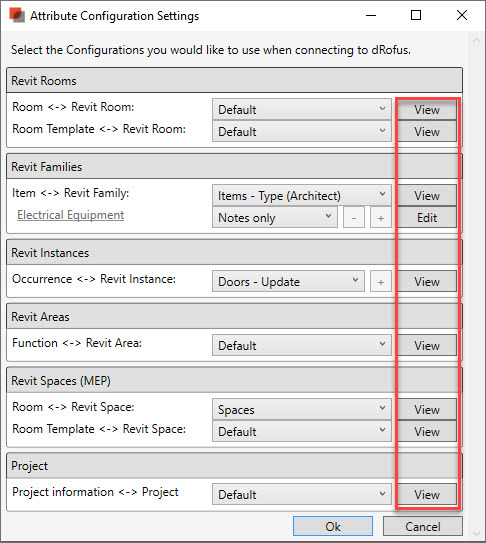Viewport: 486px width, 543px height.
Task: Expand Project information Default dropdown
Action: (x=302, y=494)
